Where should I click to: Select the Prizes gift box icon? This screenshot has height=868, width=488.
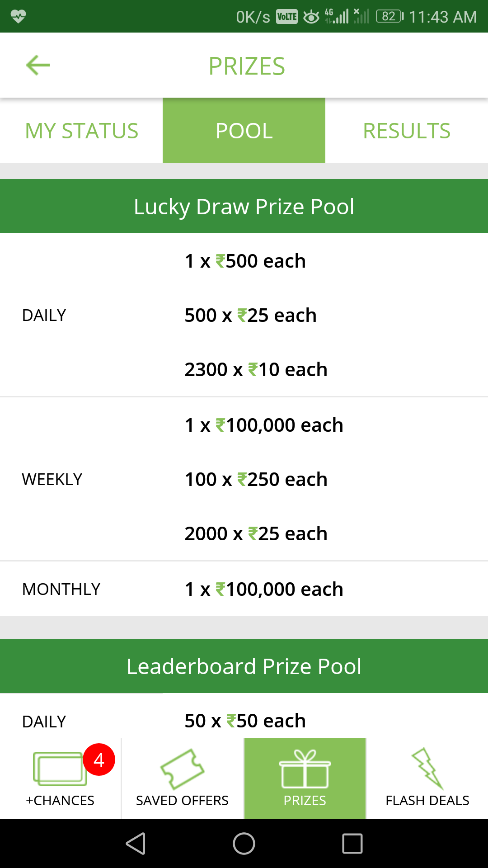[x=305, y=769]
